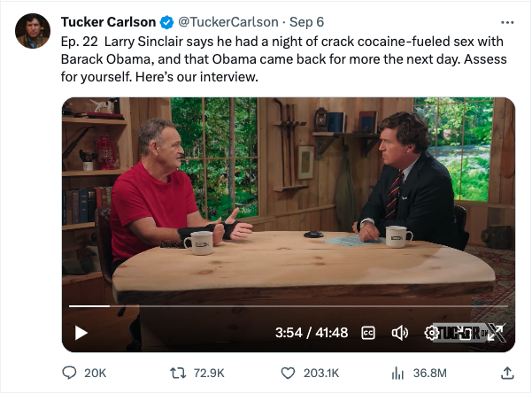Open video settings gear
Screen dimensions: 532x393
tap(431, 333)
